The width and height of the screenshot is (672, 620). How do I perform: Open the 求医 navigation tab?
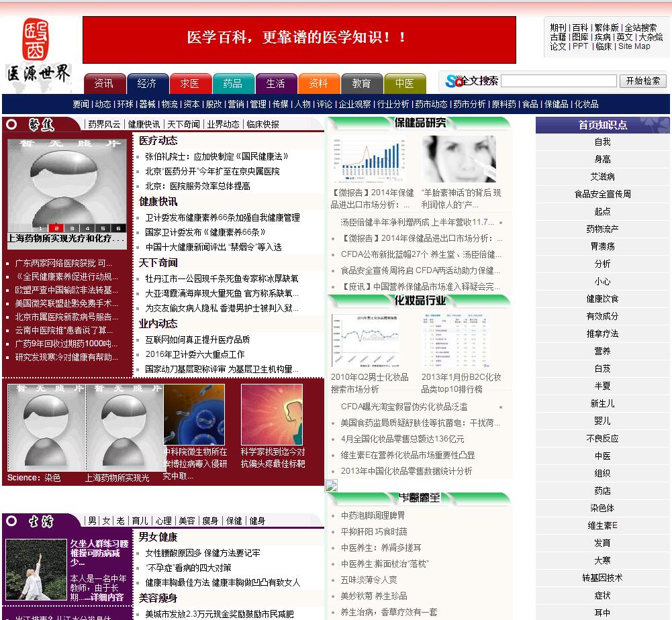(190, 84)
